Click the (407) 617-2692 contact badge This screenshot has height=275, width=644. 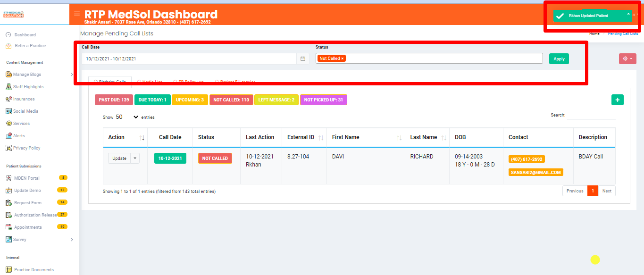(527, 159)
